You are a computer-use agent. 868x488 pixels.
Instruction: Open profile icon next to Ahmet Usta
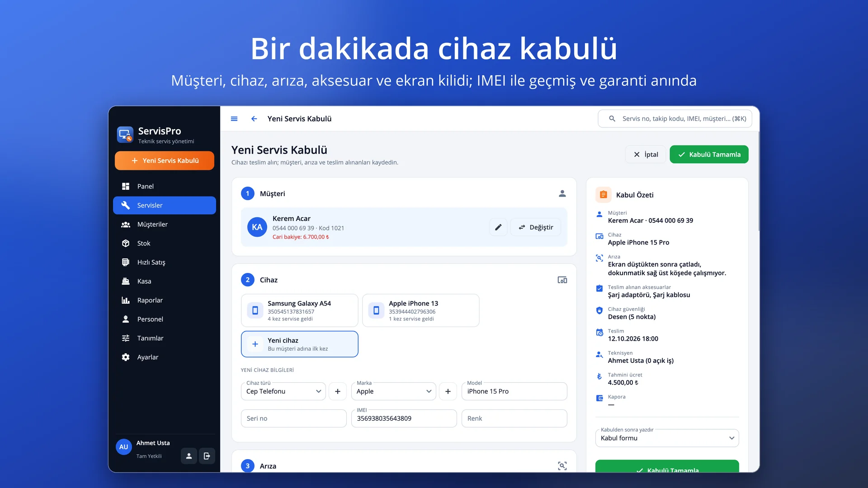click(189, 456)
